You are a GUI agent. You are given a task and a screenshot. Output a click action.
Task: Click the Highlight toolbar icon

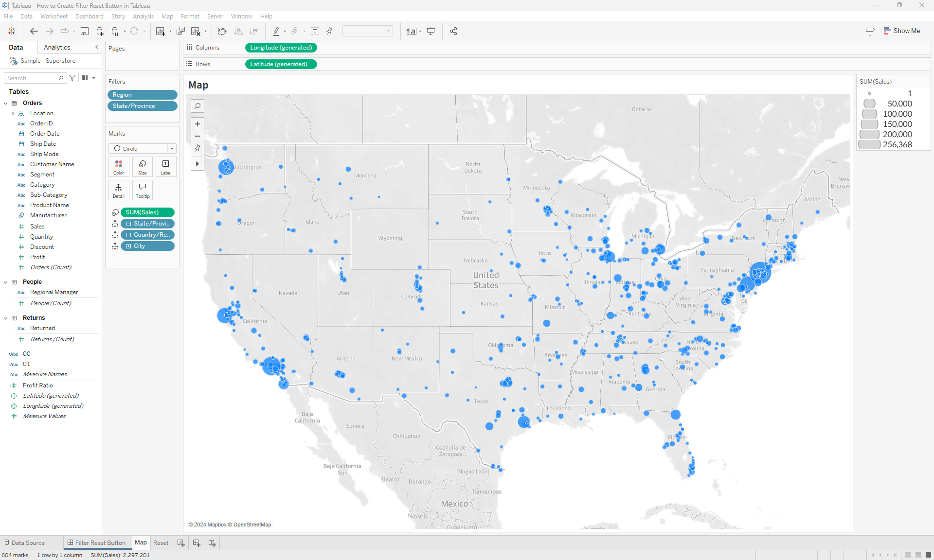click(x=276, y=31)
